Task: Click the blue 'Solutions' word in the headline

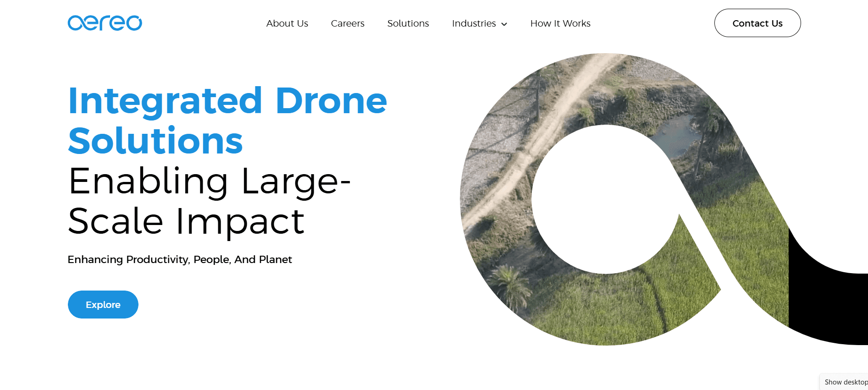Action: tap(155, 141)
